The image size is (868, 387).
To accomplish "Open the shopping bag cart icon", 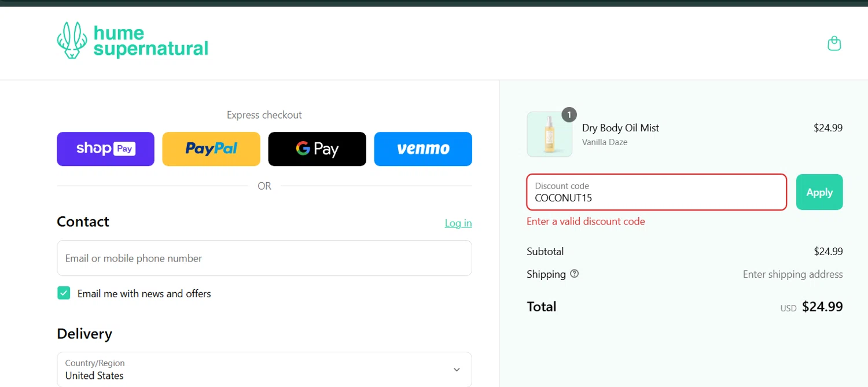I will click(834, 43).
